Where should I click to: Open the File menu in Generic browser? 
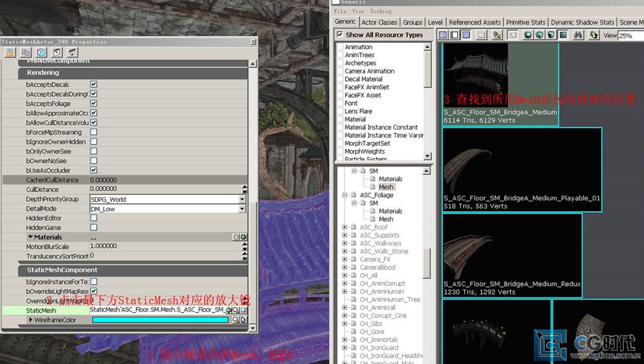340,11
